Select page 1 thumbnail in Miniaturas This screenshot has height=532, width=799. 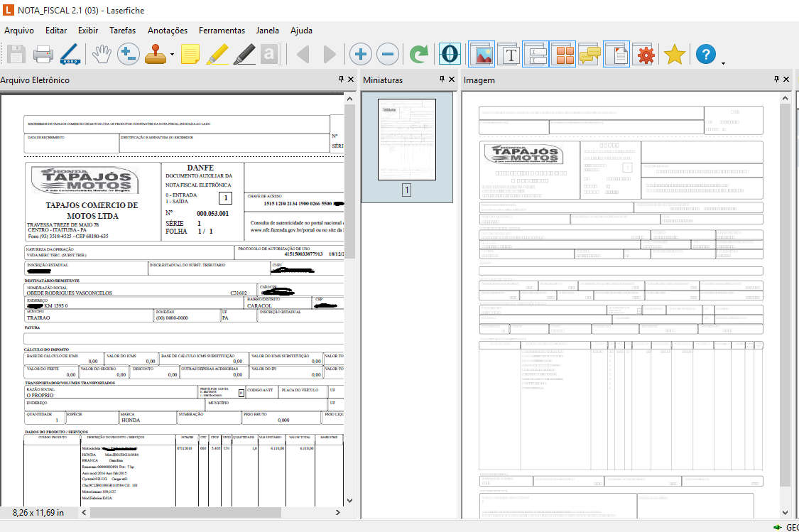coord(407,139)
